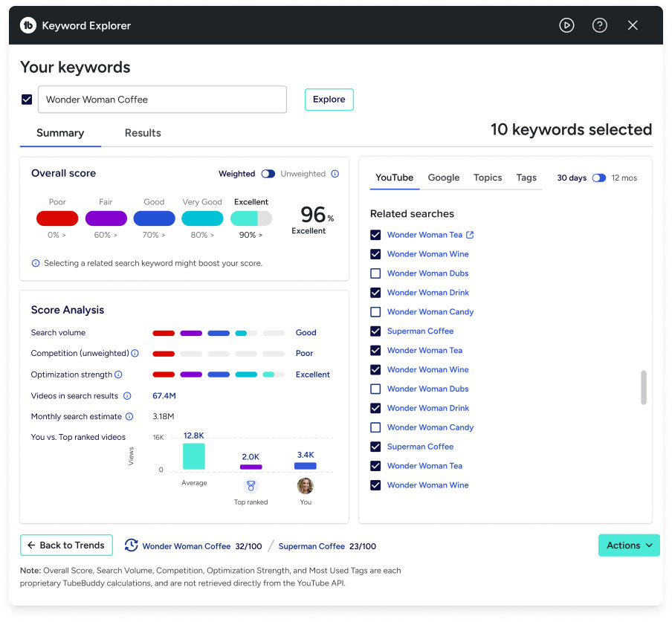Click the You profile avatar

click(x=305, y=486)
